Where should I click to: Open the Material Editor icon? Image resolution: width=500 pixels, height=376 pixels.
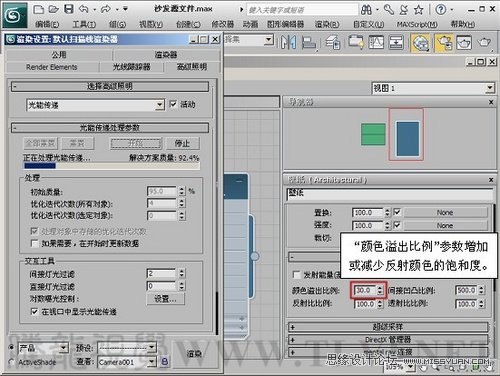coord(420,43)
